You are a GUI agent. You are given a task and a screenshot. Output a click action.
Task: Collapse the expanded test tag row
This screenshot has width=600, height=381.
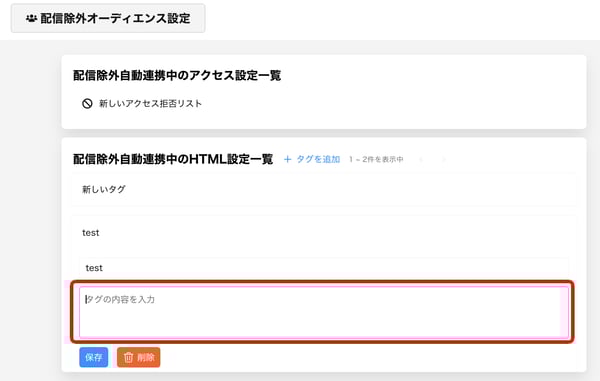click(324, 233)
